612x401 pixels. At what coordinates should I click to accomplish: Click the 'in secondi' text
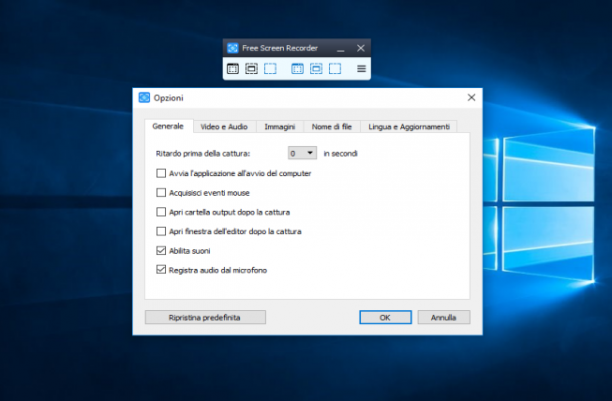tap(340, 153)
